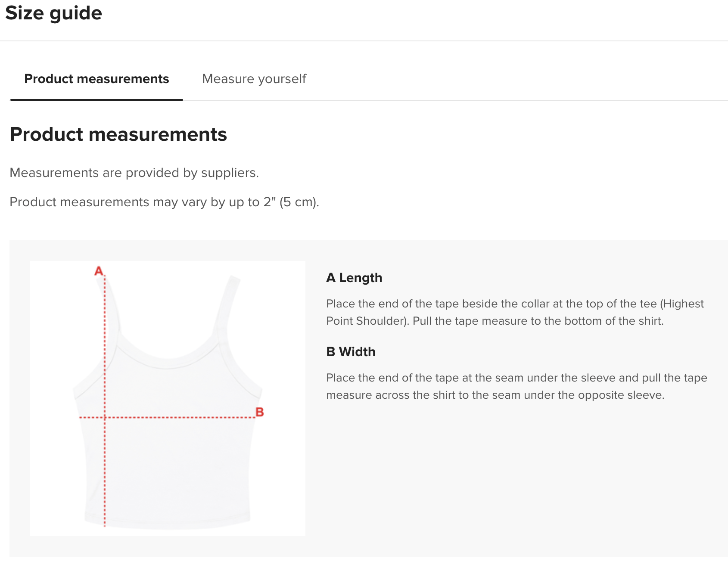This screenshot has height=571, width=728.
Task: Click the tank top diagram image
Action: pyautogui.click(x=168, y=398)
